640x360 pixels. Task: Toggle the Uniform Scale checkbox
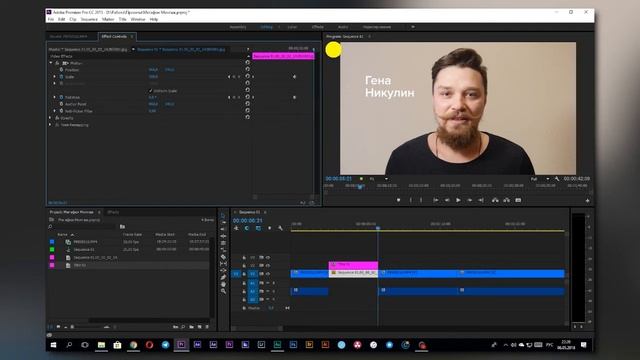point(151,91)
